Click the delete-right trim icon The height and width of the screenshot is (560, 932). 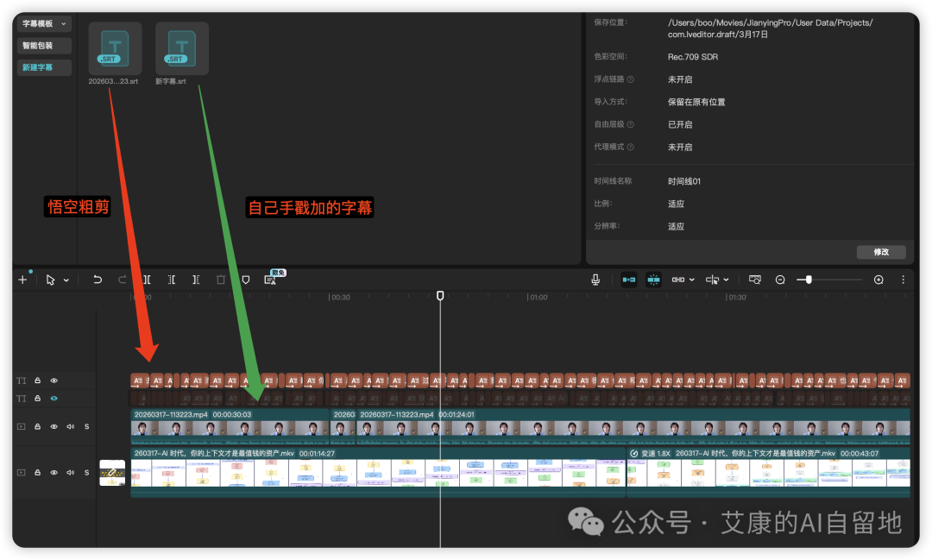pyautogui.click(x=196, y=280)
